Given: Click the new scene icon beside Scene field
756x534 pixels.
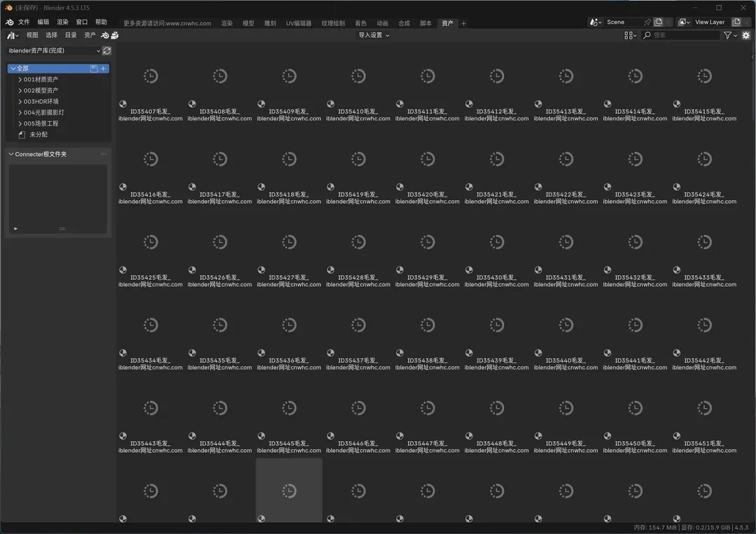Looking at the screenshot, I should [x=658, y=22].
